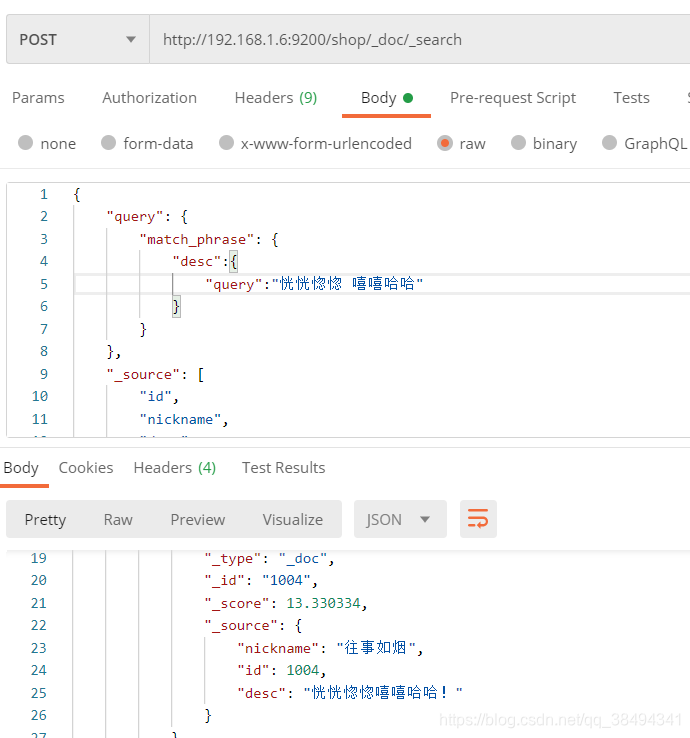Select the none body type radio button
The width and height of the screenshot is (690, 738).
(x=26, y=143)
